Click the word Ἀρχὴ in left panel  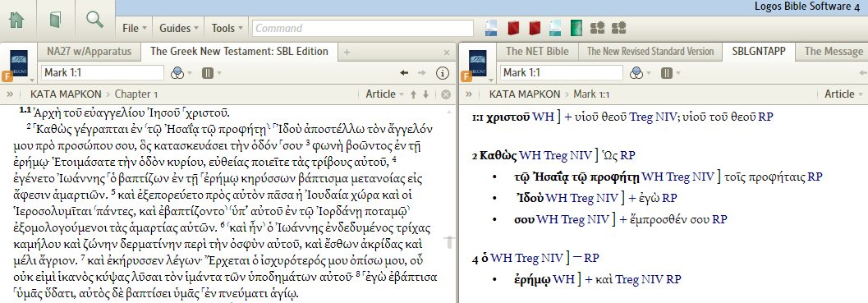coord(47,113)
